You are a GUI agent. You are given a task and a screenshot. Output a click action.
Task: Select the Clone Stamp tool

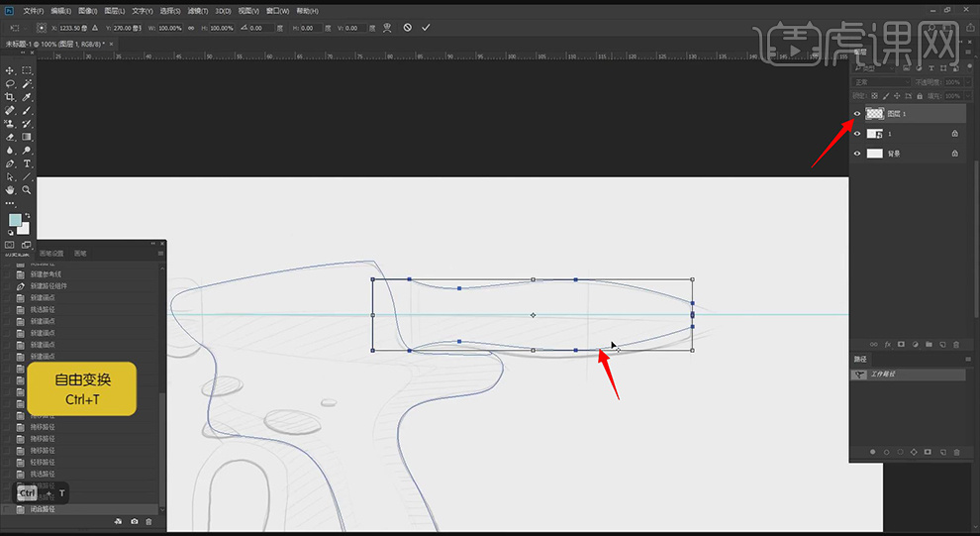pyautogui.click(x=9, y=124)
